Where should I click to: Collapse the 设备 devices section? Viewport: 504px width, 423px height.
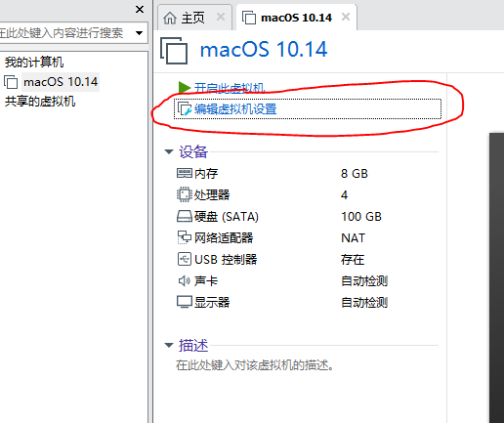tap(169, 151)
